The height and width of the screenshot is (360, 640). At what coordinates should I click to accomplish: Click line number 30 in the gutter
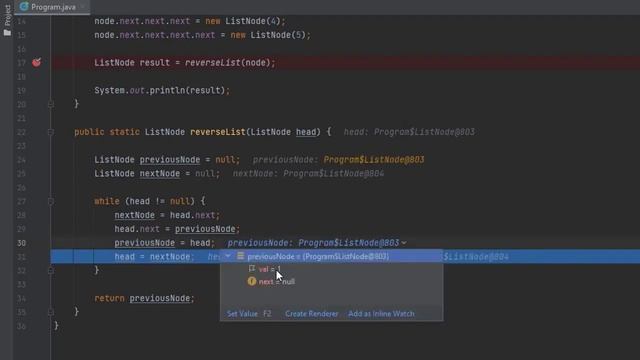coord(22,243)
